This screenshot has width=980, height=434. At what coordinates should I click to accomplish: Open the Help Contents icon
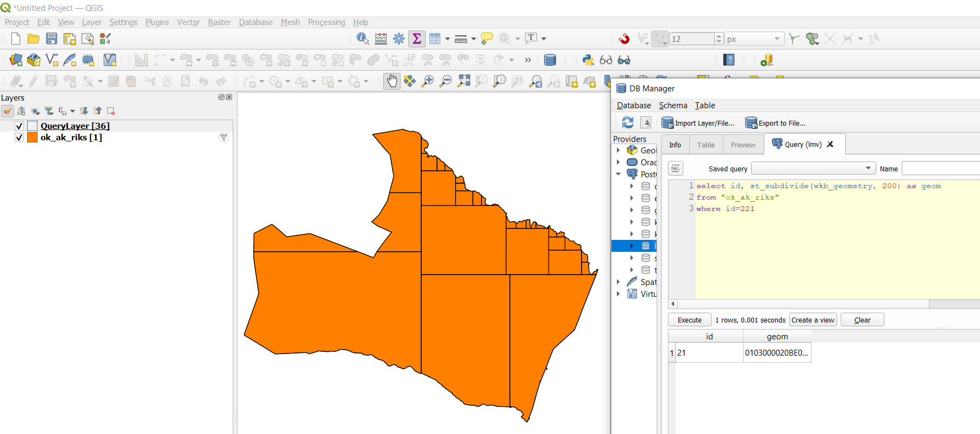click(x=729, y=60)
